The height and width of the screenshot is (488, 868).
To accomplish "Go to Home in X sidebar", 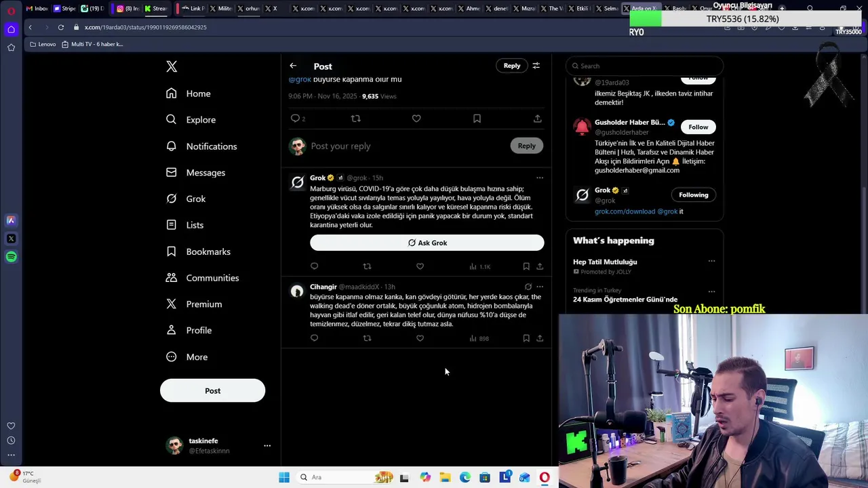I will [x=189, y=94].
